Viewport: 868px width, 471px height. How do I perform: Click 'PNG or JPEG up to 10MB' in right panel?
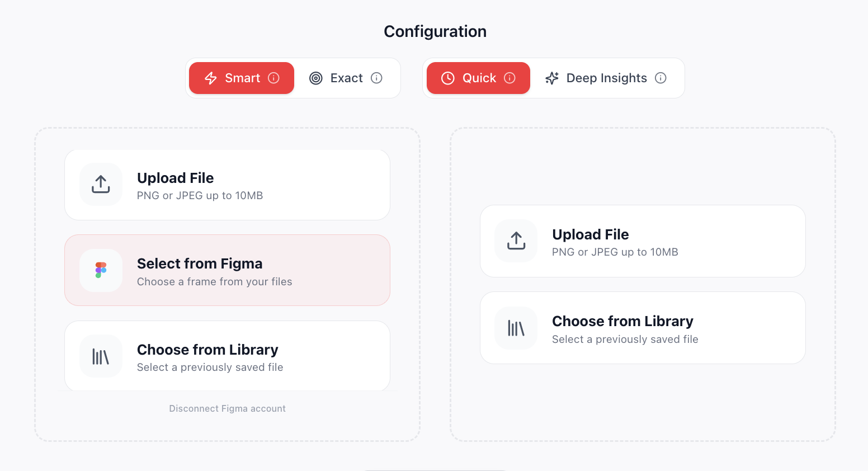point(615,252)
